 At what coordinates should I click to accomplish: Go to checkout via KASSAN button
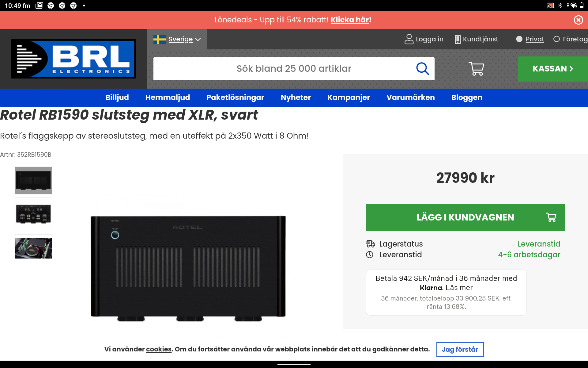point(553,69)
